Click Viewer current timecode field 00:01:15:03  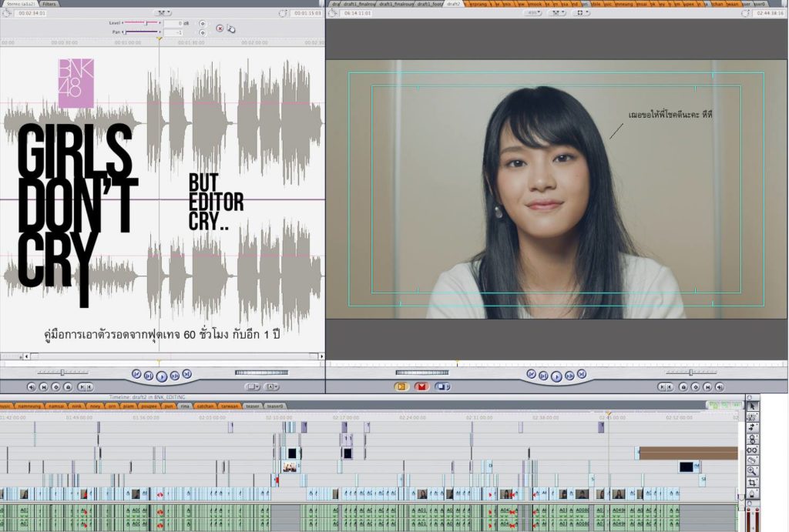(307, 13)
